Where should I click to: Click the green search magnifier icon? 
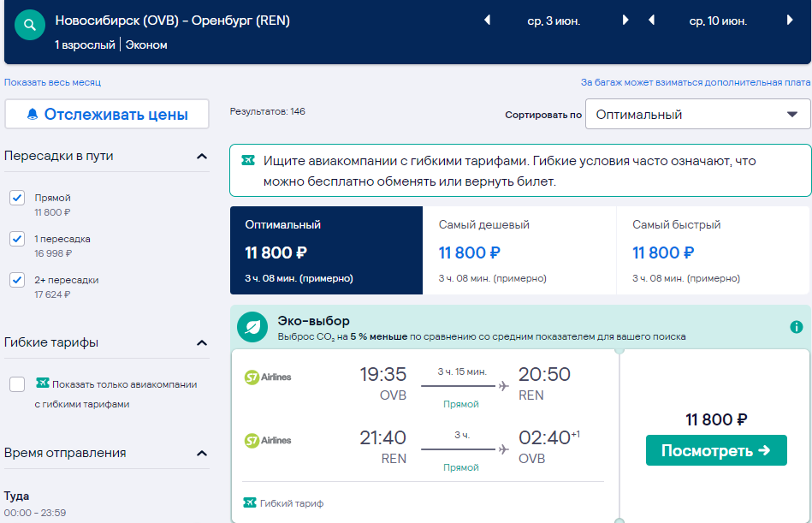click(x=30, y=24)
